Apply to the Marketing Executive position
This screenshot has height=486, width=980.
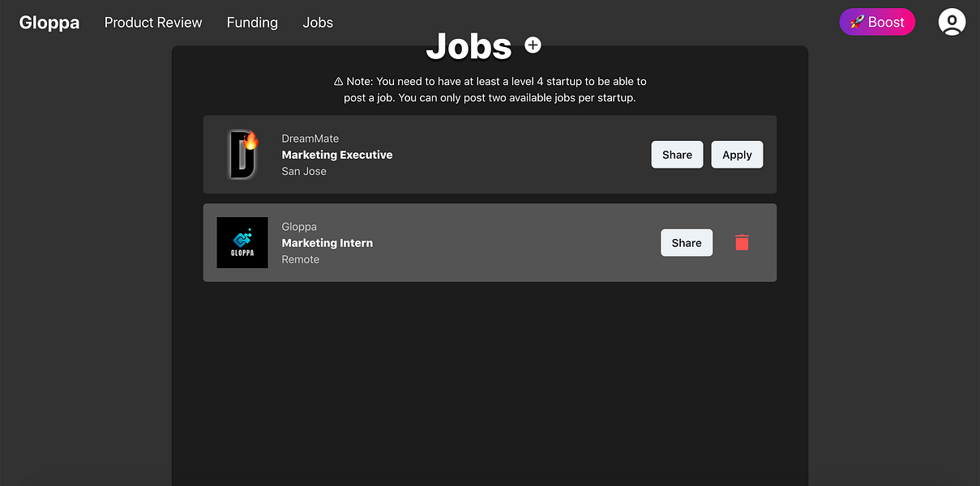tap(737, 154)
